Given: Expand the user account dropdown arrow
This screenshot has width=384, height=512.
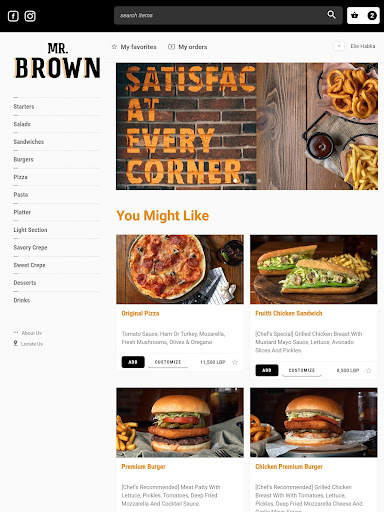Looking at the screenshot, I should (x=339, y=46).
